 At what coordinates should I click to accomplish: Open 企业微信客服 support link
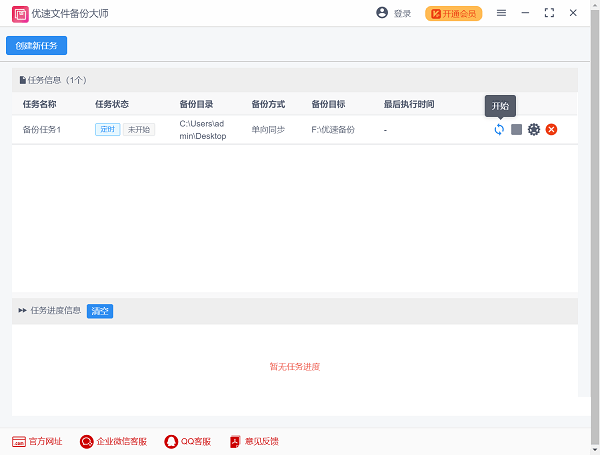click(x=113, y=441)
